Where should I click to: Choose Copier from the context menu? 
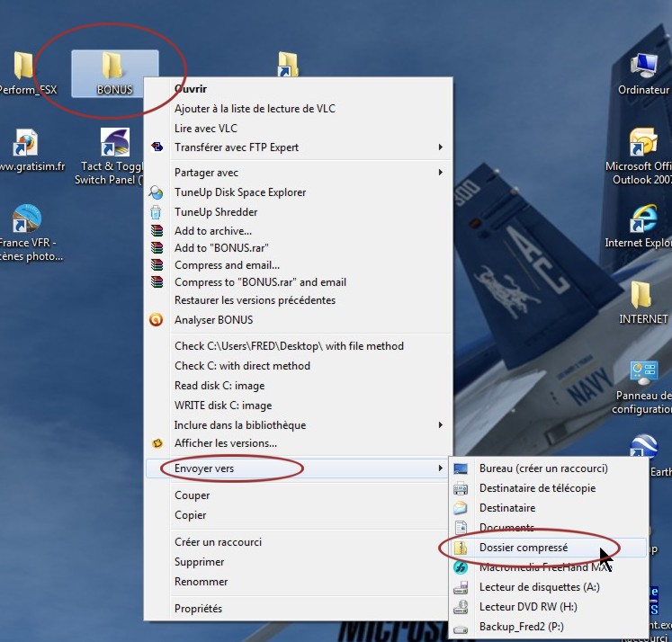191,515
